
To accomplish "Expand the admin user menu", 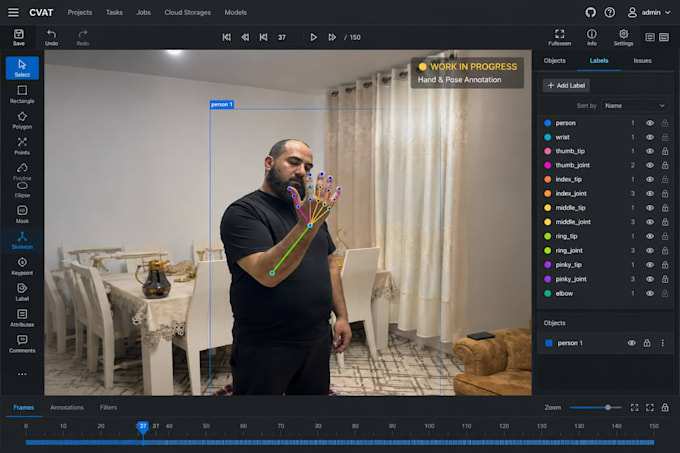I will (649, 12).
